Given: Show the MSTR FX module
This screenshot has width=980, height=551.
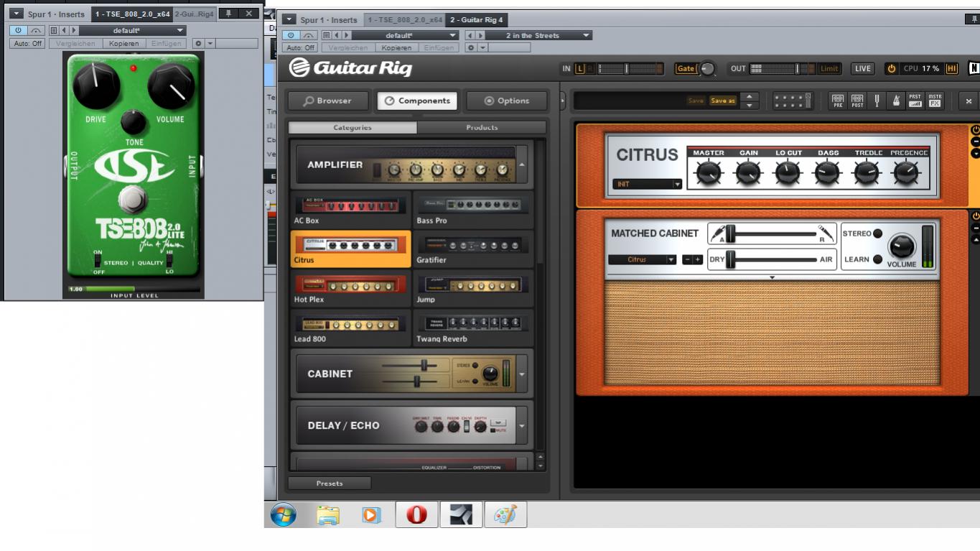Looking at the screenshot, I should (x=935, y=101).
